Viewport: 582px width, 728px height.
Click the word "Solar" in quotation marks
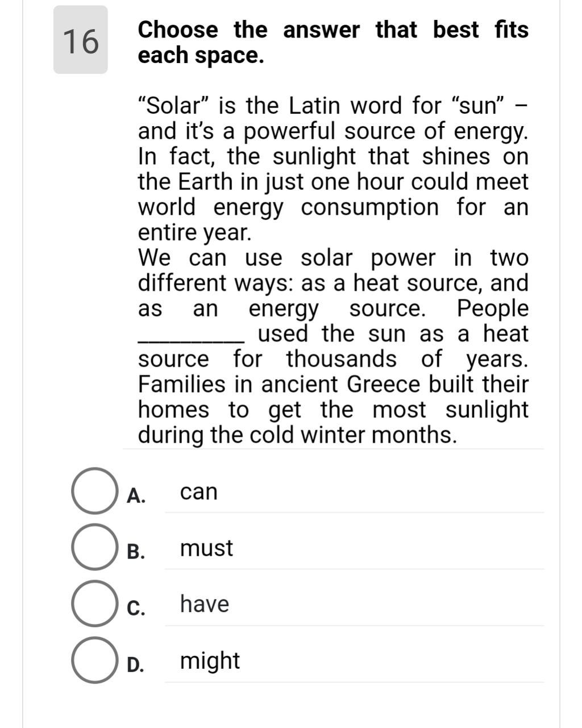coord(175,106)
